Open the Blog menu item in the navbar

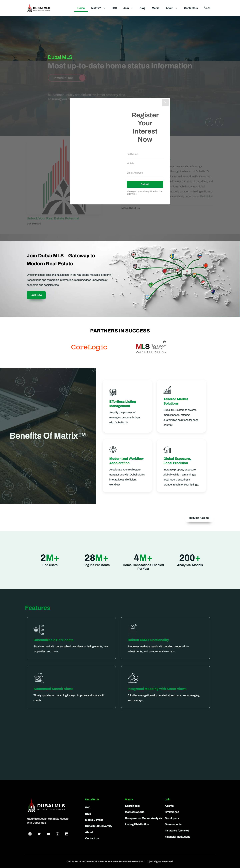point(143,8)
